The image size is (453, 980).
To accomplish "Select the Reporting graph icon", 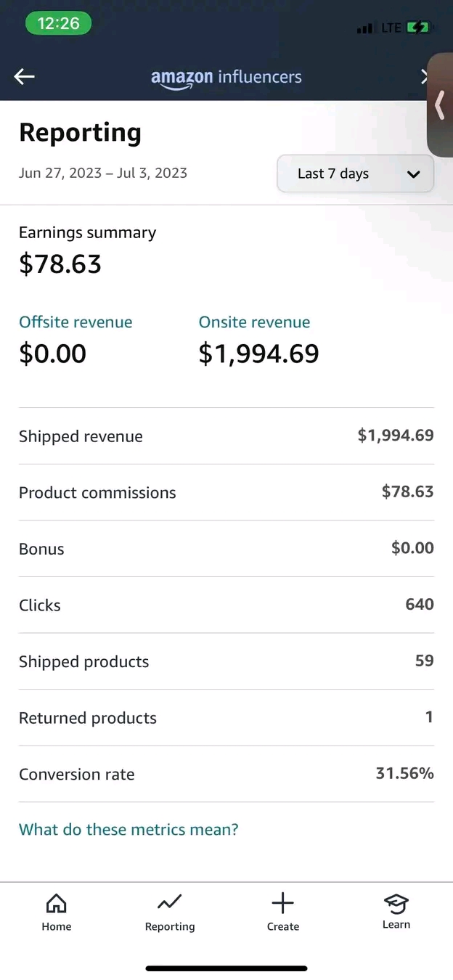I will coord(169,904).
